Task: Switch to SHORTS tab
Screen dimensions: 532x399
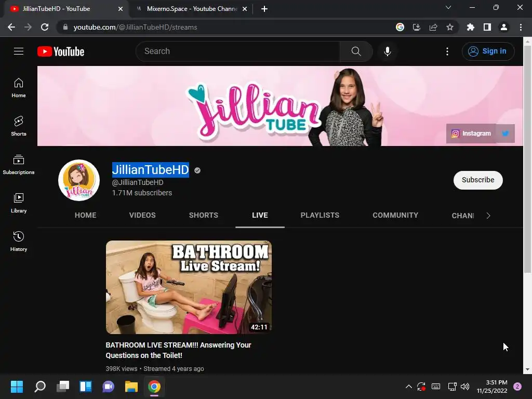Action: pos(204,215)
